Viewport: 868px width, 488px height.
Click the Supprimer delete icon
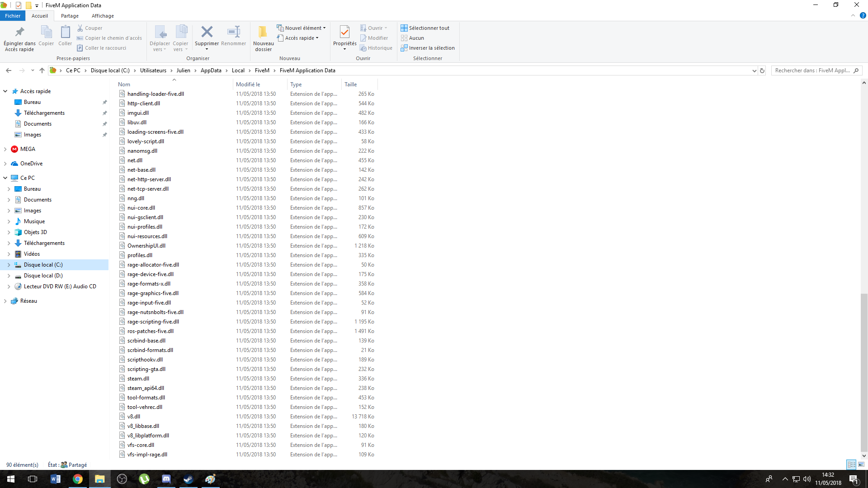tap(207, 32)
